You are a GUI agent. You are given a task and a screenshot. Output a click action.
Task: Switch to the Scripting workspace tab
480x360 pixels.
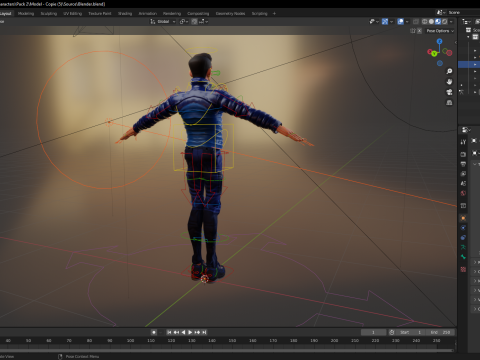(x=260, y=13)
